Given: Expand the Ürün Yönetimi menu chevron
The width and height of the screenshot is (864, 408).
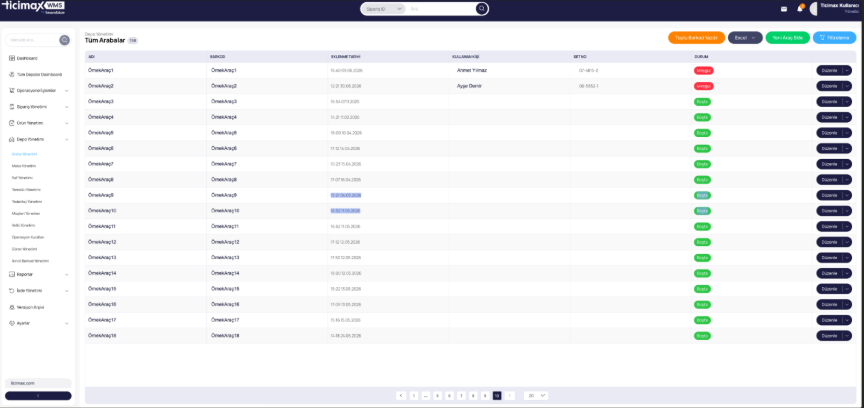Looking at the screenshot, I should click(67, 123).
